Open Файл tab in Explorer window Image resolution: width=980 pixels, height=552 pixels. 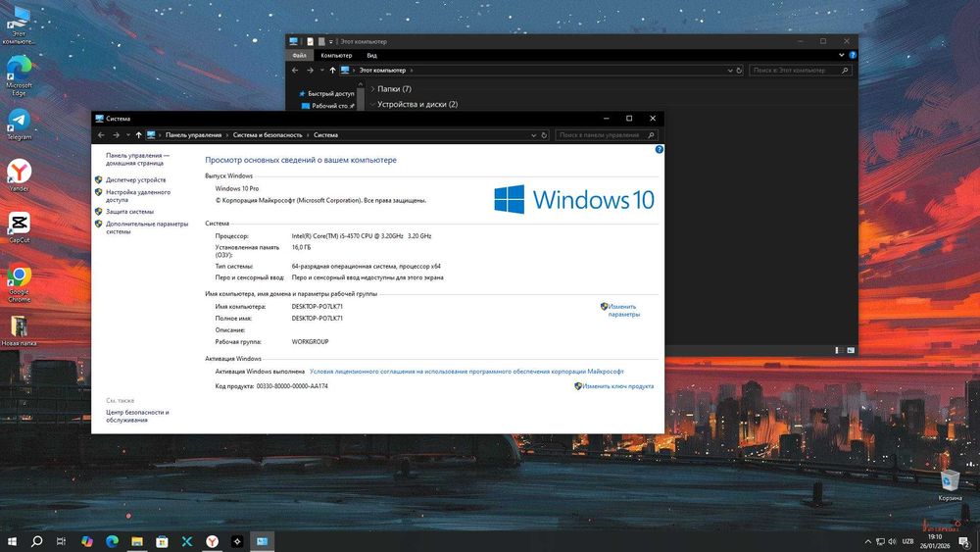299,55
